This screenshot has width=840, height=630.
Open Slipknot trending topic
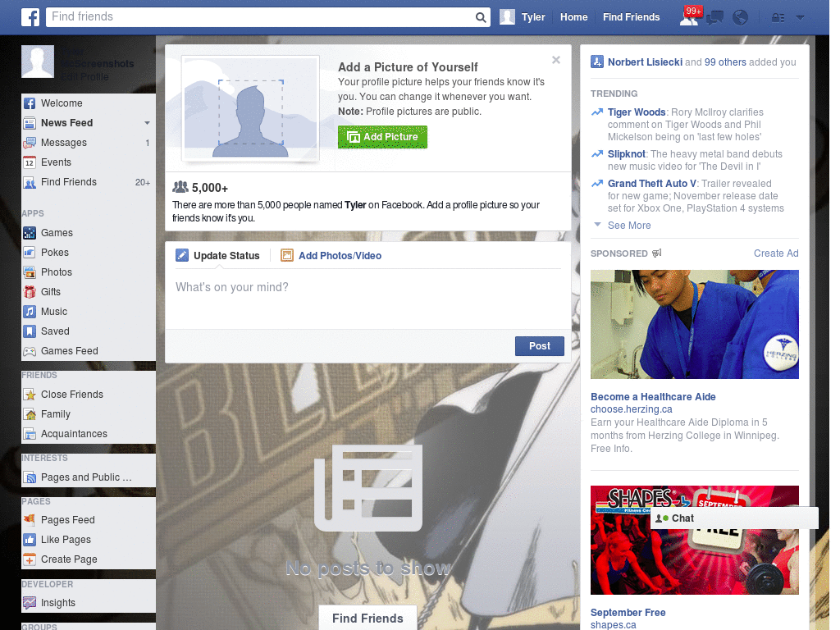point(626,154)
